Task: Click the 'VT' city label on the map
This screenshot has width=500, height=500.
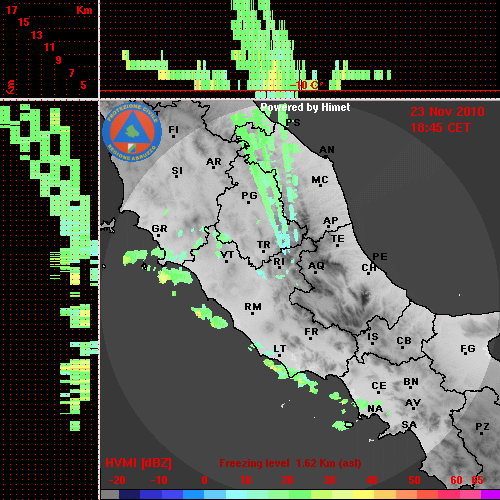Action: click(227, 255)
